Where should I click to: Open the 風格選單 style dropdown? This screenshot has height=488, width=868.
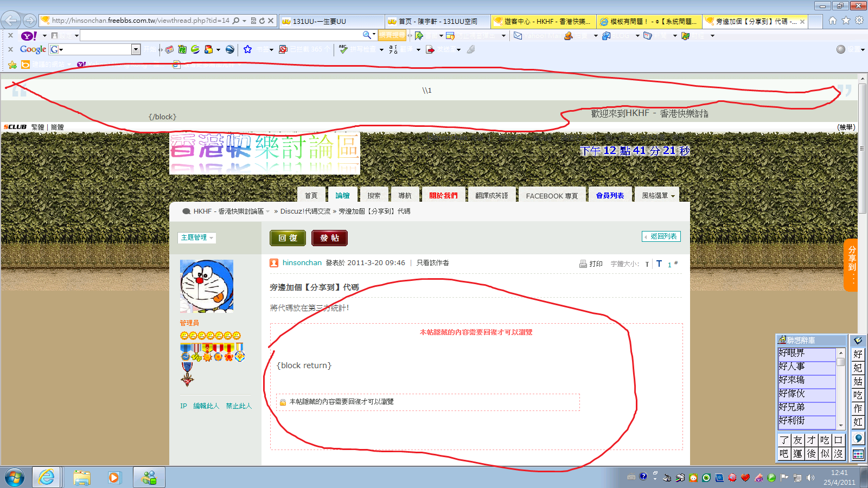(658, 196)
